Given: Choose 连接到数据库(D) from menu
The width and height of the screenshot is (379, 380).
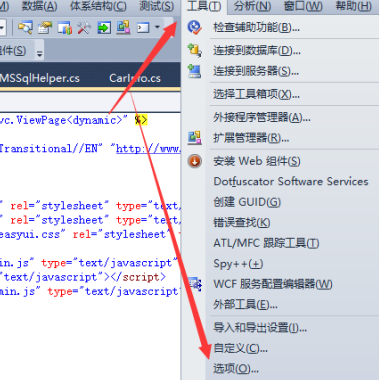Looking at the screenshot, I should (x=257, y=50).
